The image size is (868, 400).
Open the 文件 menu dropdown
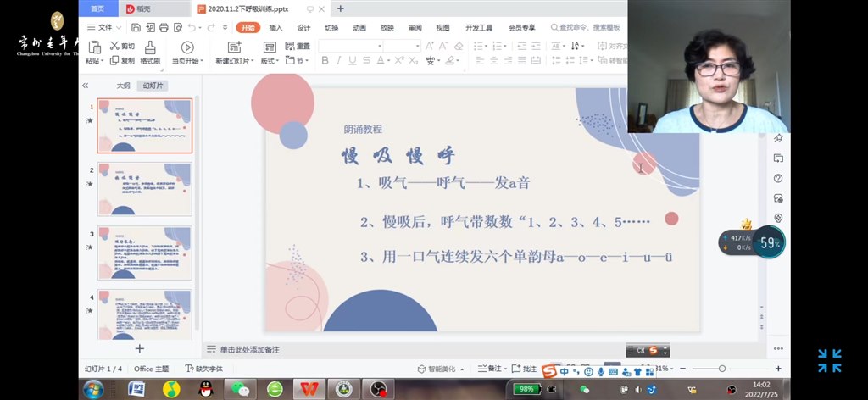(104, 27)
